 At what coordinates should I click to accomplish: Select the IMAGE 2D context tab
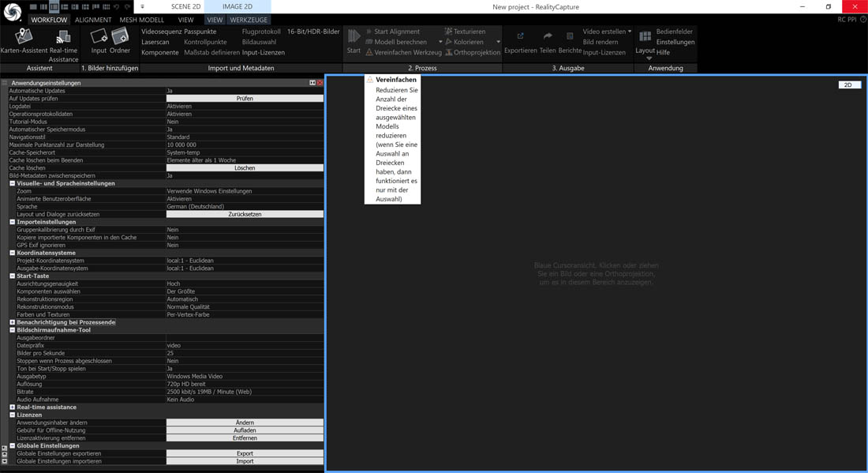click(238, 6)
